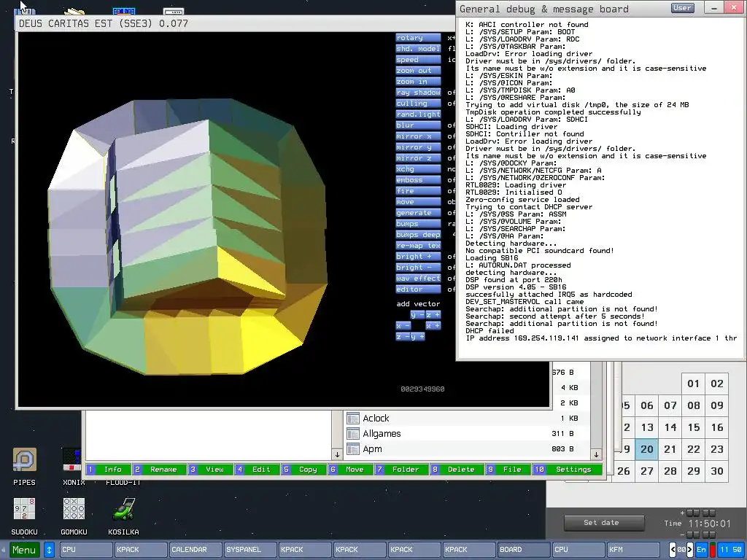Click the y - add vector button
The height and width of the screenshot is (560, 747).
417,315
